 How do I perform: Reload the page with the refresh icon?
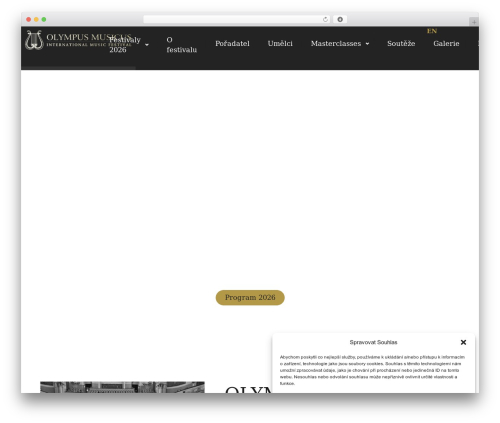click(325, 20)
